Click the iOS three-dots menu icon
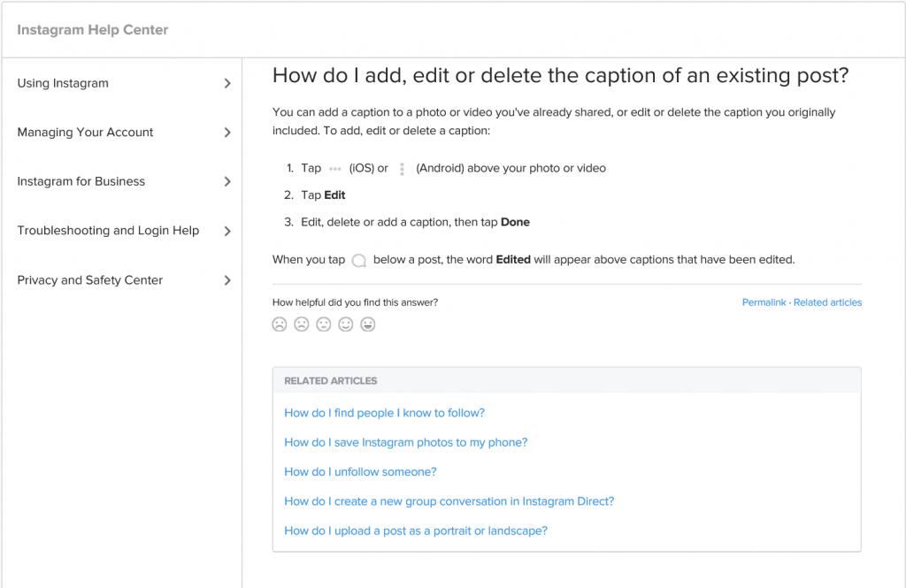This screenshot has width=906, height=588. (x=334, y=169)
